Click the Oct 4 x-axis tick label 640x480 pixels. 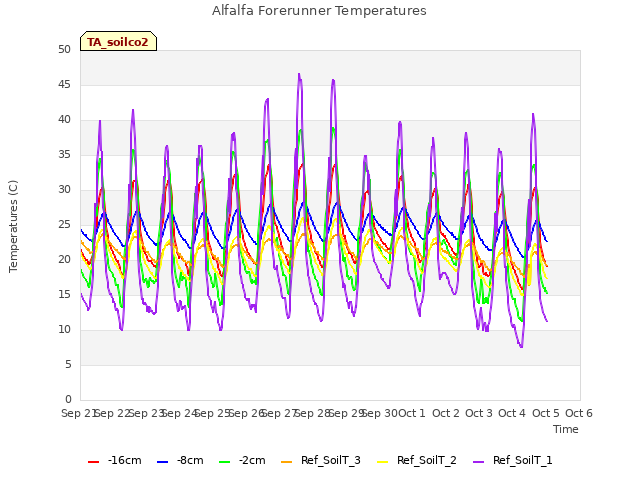coord(512,413)
